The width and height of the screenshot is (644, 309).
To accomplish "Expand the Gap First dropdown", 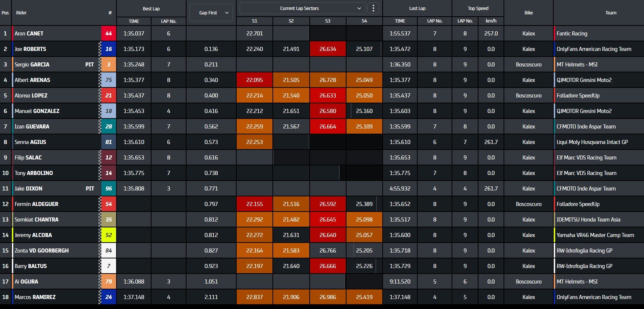I will pyautogui.click(x=211, y=13).
